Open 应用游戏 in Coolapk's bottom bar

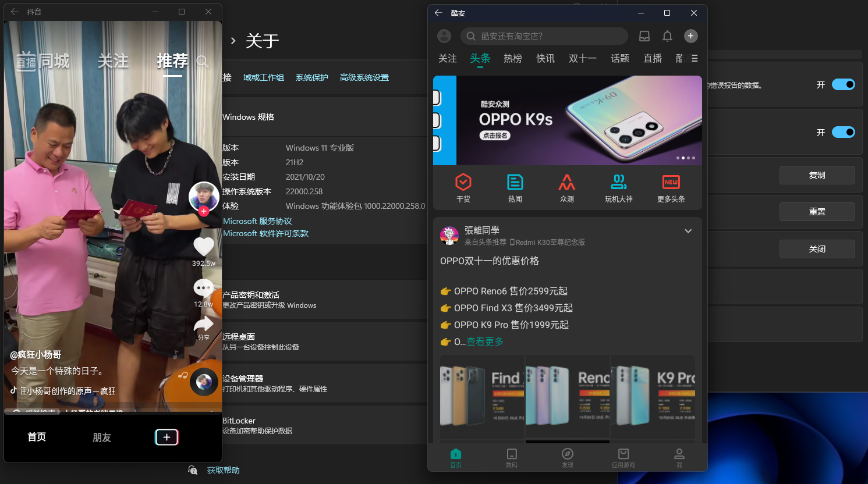[x=623, y=457]
